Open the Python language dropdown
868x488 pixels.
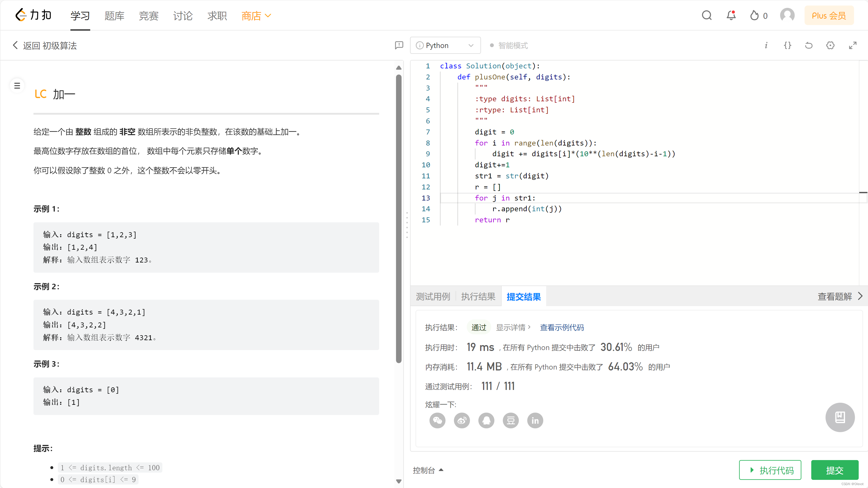[445, 45]
